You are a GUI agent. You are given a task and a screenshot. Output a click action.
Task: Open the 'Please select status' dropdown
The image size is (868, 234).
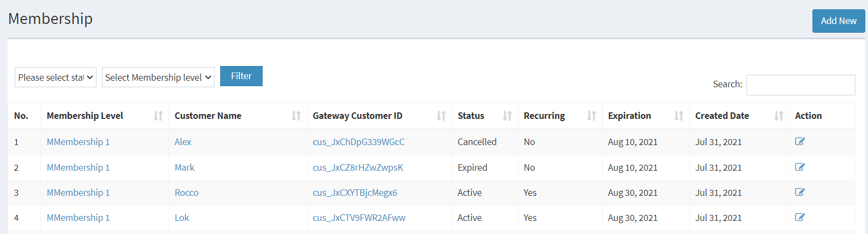56,77
